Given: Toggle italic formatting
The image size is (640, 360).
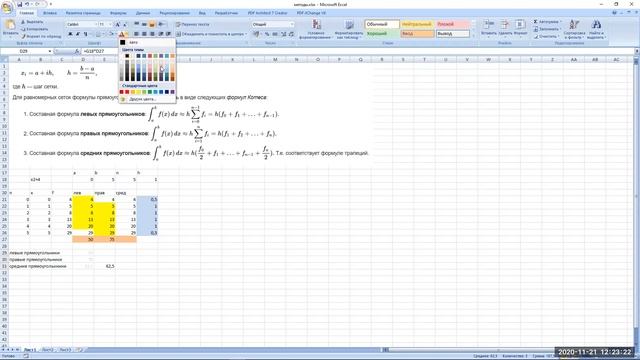Looking at the screenshot, I should tap(78, 34).
